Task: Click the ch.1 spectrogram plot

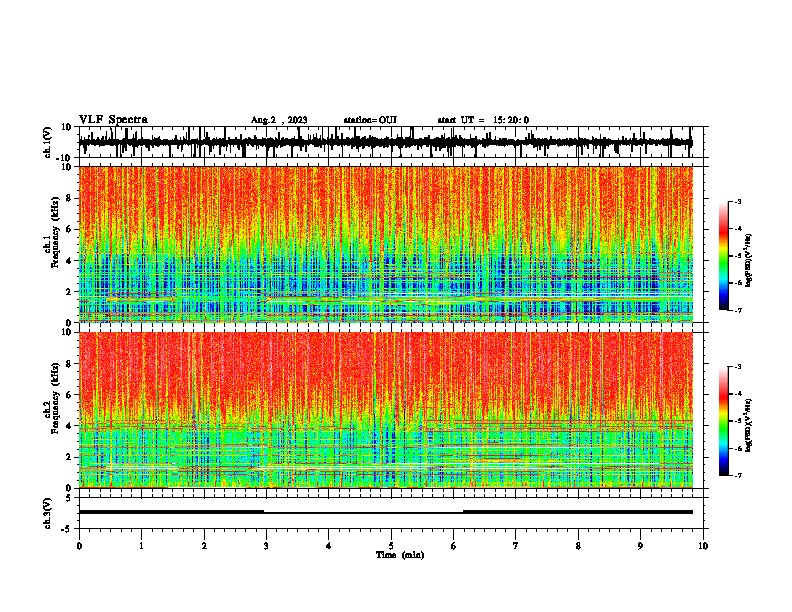Action: coord(385,244)
